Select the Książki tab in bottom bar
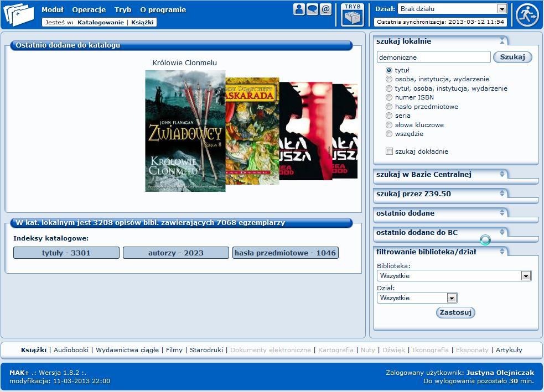544x392 pixels. 34,350
